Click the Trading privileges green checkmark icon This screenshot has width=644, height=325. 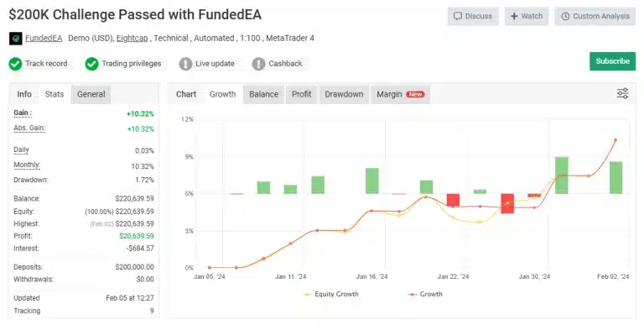[x=91, y=64]
